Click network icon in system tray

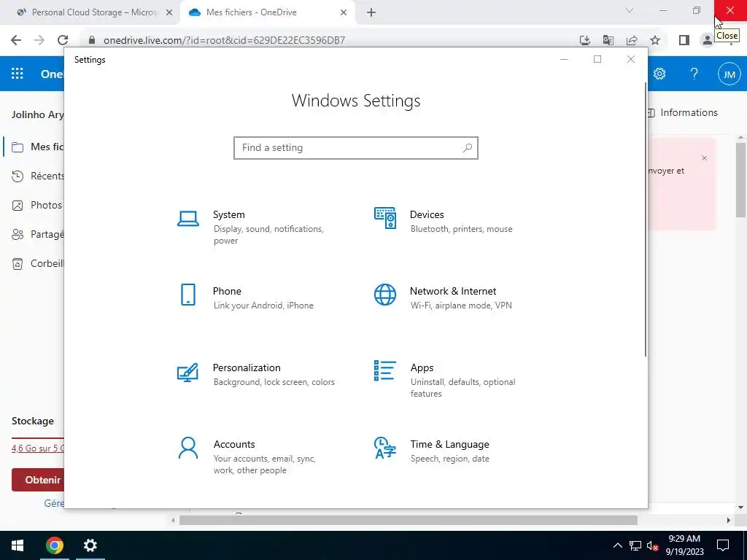pyautogui.click(x=635, y=545)
